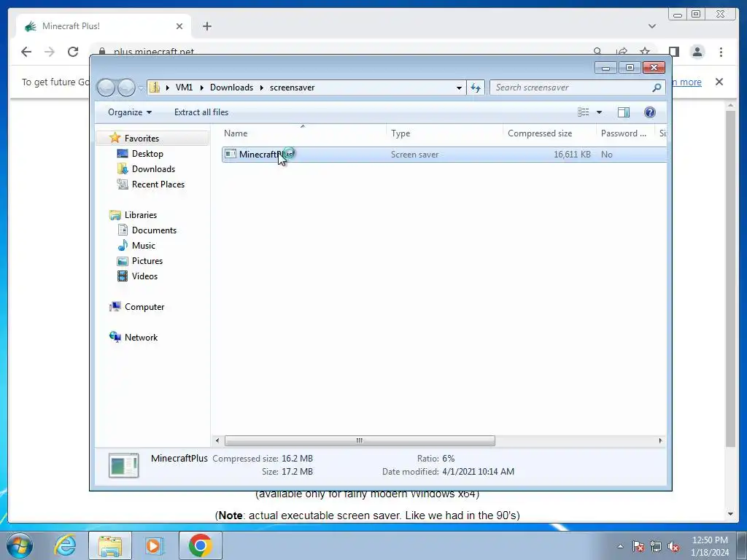This screenshot has width=747, height=560.
Task: Click Downloads in the breadcrumb path
Action: click(231, 87)
